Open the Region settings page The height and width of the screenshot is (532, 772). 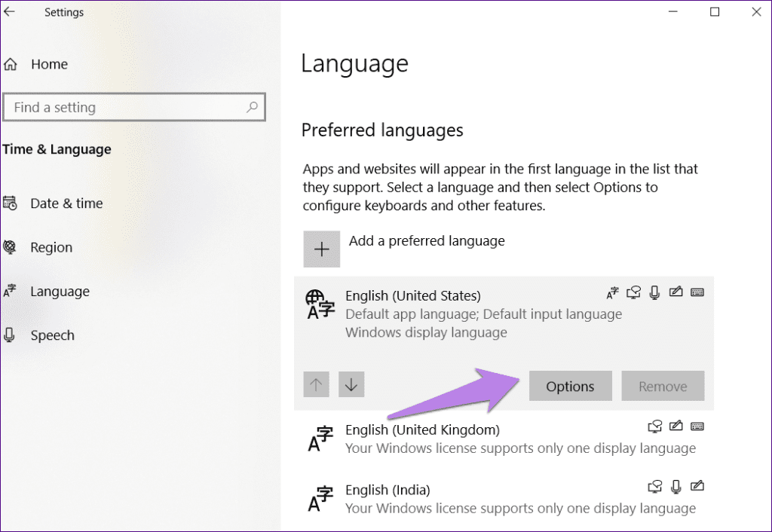(x=51, y=247)
